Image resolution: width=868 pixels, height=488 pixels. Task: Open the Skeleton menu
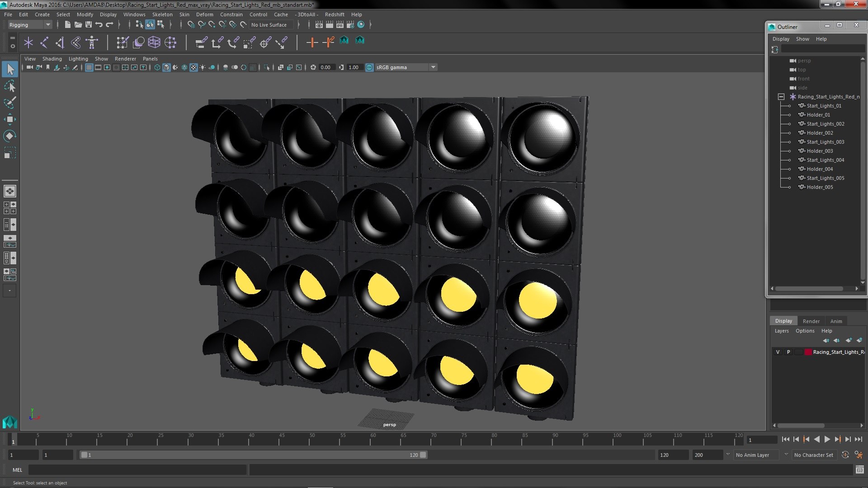(162, 14)
